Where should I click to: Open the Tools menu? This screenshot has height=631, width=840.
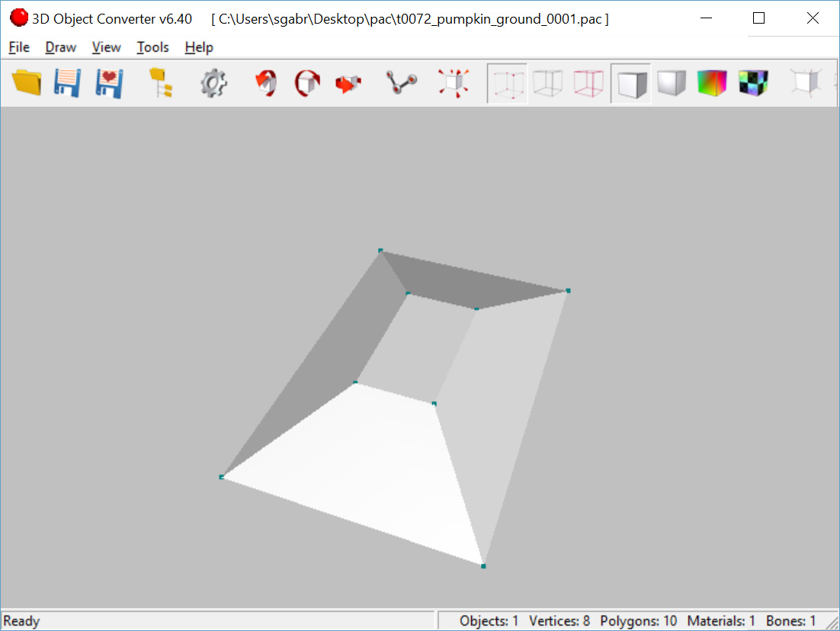tap(152, 47)
